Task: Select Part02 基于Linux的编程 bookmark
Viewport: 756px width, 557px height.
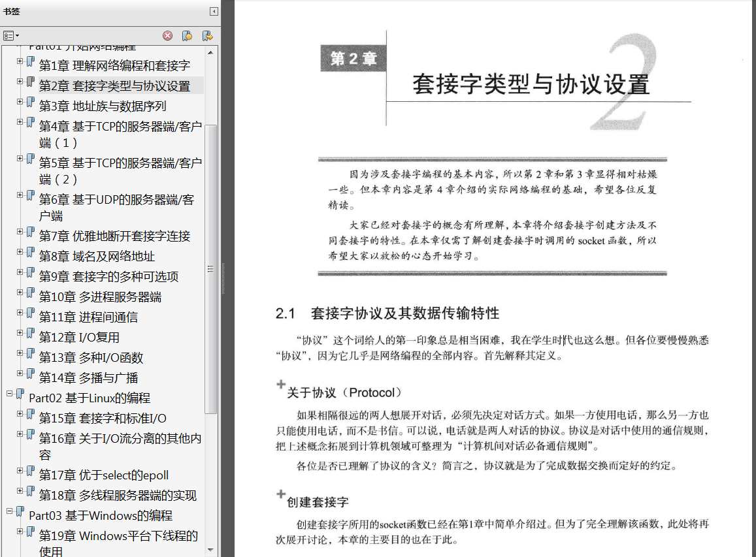Action: [x=90, y=398]
